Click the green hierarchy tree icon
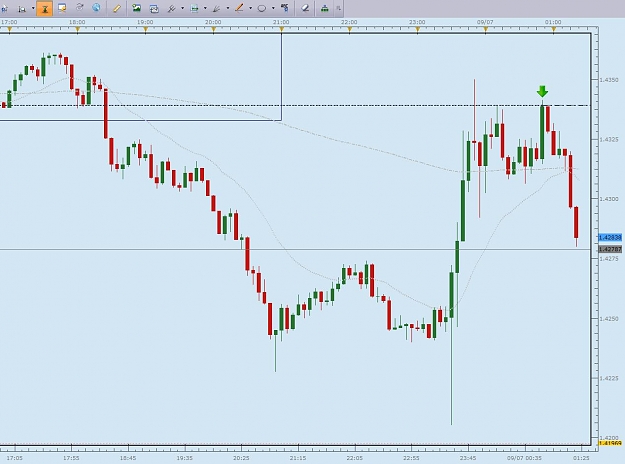Image resolution: width=625 pixels, height=464 pixels. (x=325, y=8)
